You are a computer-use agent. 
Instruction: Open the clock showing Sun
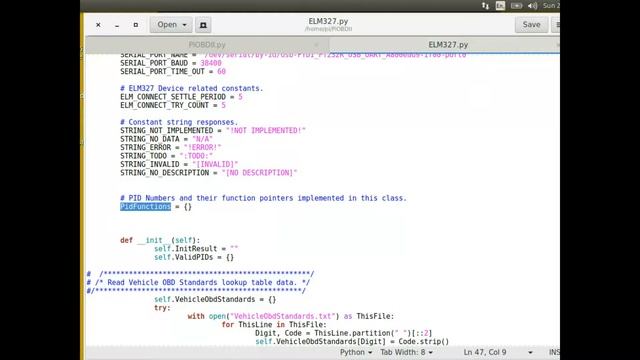point(551,6)
